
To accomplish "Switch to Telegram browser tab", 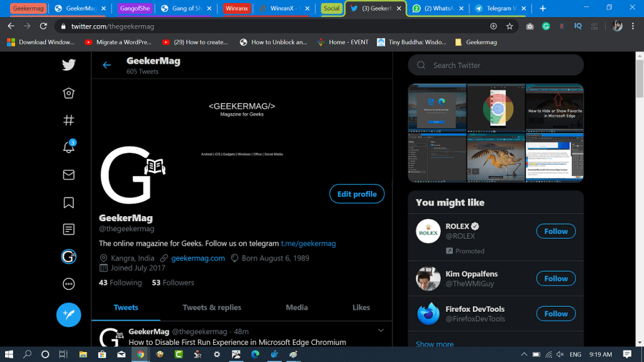I will 499,8.
